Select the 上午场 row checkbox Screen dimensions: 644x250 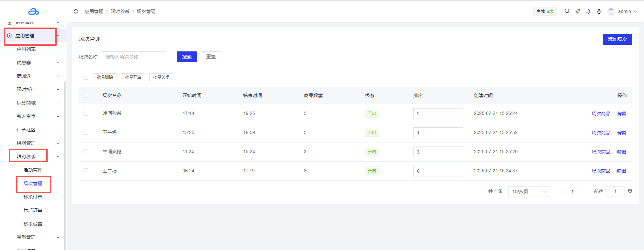point(86,171)
